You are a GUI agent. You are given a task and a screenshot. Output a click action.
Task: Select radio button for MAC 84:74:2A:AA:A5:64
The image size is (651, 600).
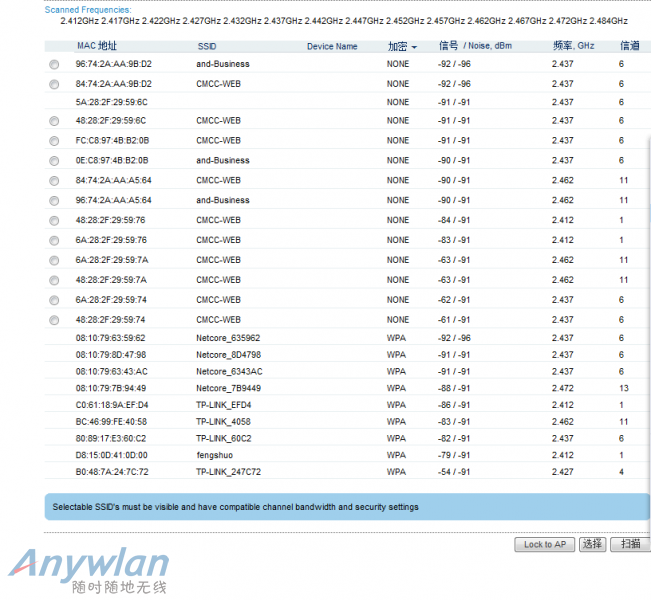click(54, 181)
